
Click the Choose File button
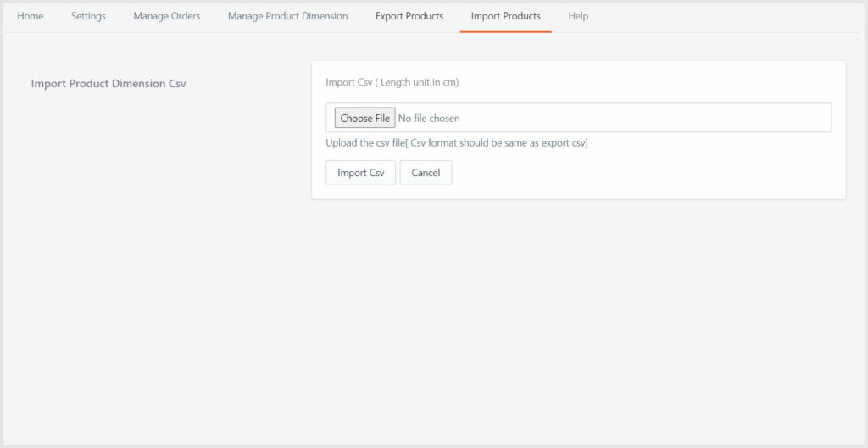[x=364, y=118]
